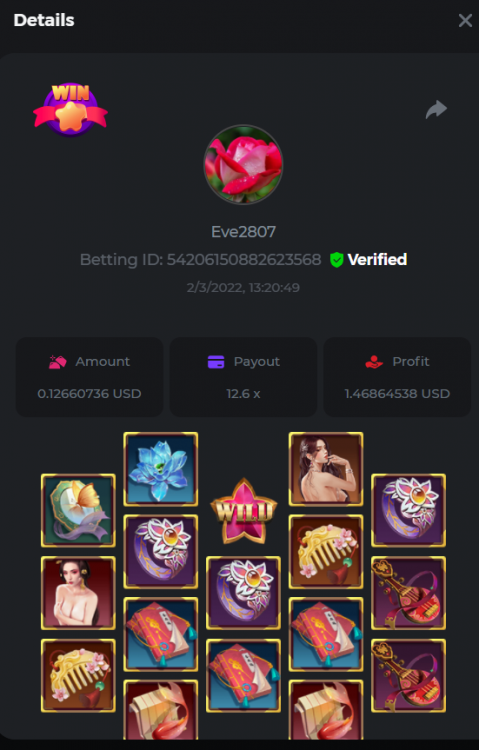Select the Betting ID number text
Image resolution: width=479 pixels, height=750 pixels.
tap(244, 259)
